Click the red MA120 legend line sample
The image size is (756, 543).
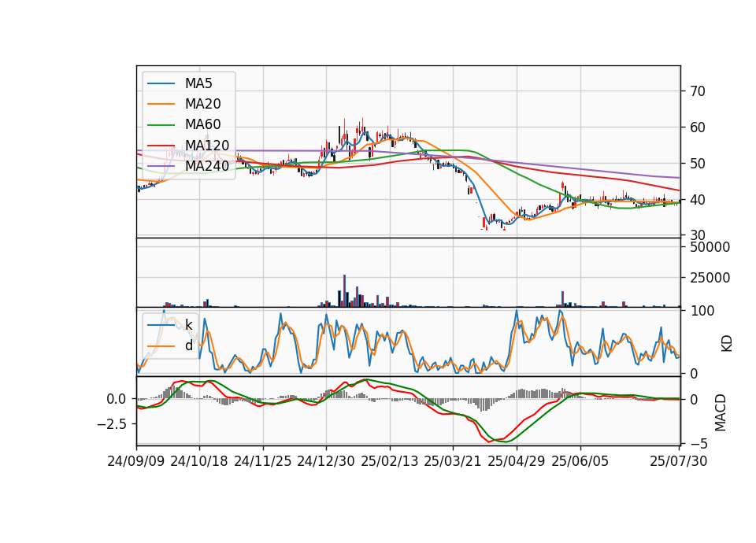pyautogui.click(x=161, y=146)
